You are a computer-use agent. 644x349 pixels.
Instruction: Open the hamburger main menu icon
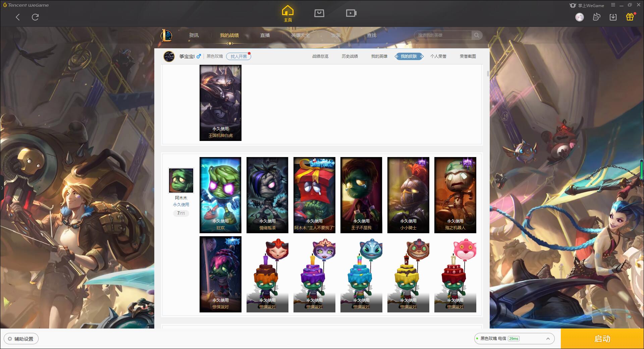[613, 5]
